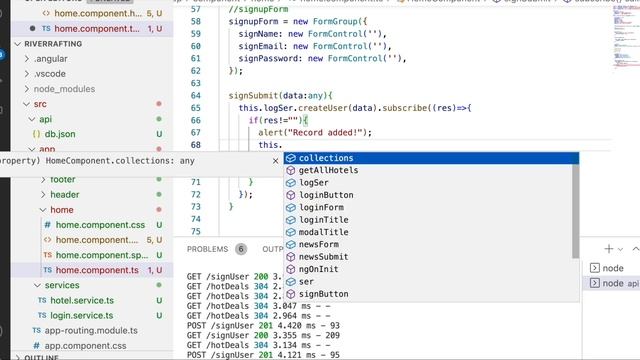640x360 pixels.
Task: Open app-routing.module.ts file
Action: [91, 331]
